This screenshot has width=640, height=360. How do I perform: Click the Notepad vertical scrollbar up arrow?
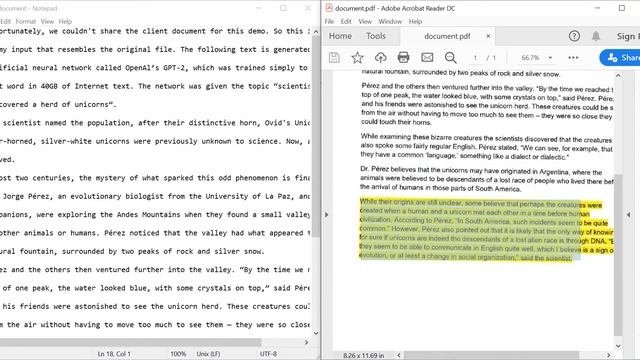click(316, 32)
